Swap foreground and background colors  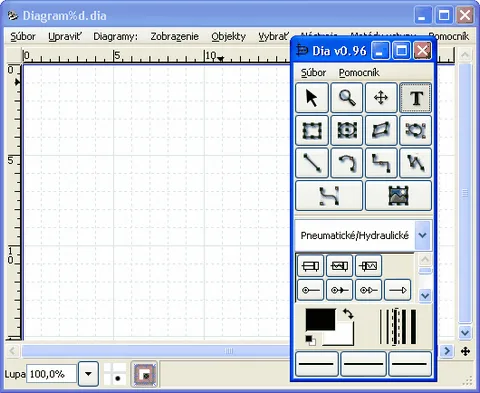click(348, 314)
